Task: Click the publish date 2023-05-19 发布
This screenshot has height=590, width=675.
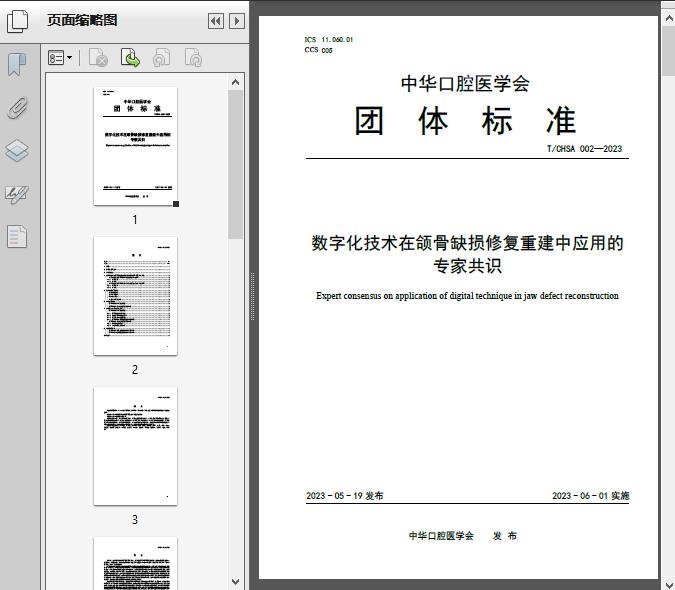Action: coord(344,496)
